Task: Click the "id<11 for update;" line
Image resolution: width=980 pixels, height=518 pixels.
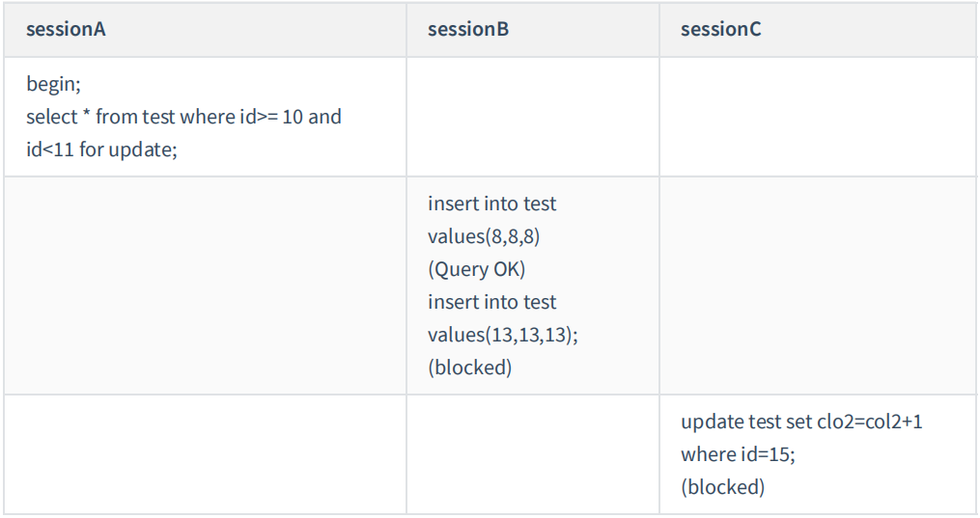Action: pyautogui.click(x=101, y=150)
